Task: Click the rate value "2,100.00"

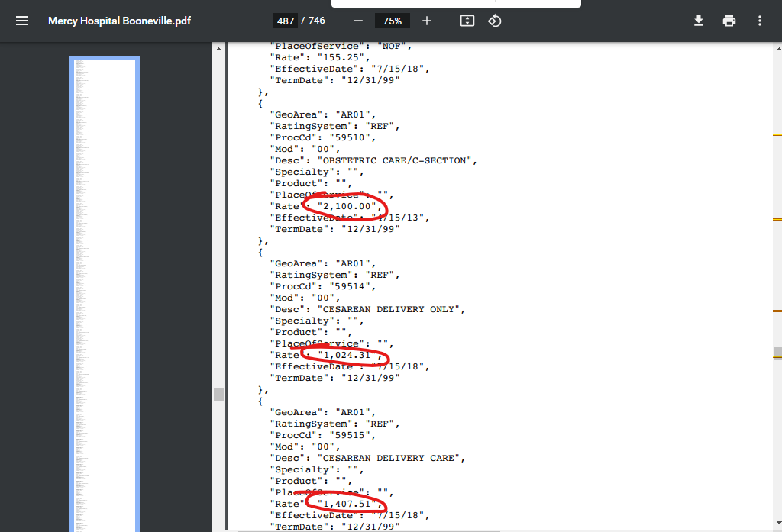Action: click(x=347, y=206)
